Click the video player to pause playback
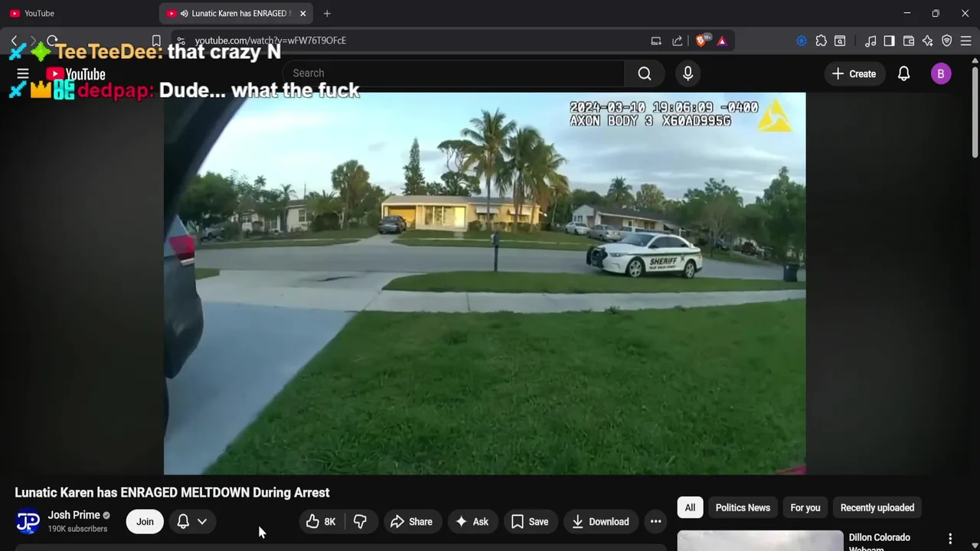Image resolution: width=980 pixels, height=551 pixels. pos(485,283)
